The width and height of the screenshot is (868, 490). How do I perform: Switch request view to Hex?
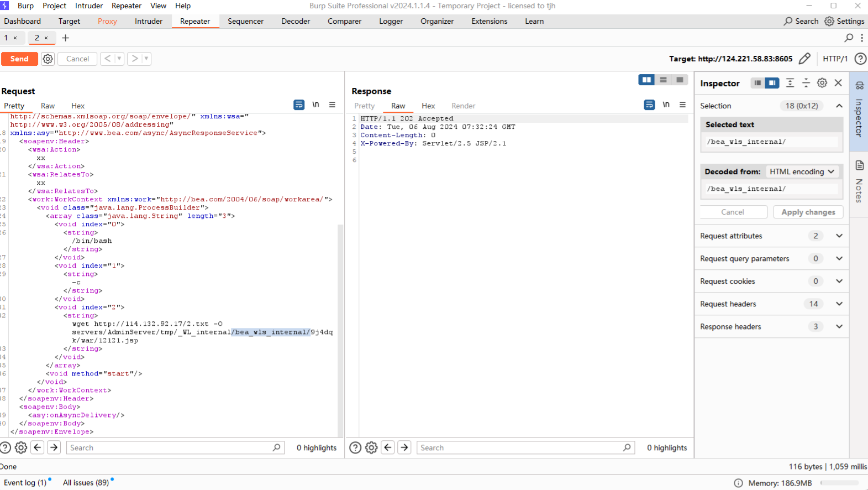click(78, 106)
